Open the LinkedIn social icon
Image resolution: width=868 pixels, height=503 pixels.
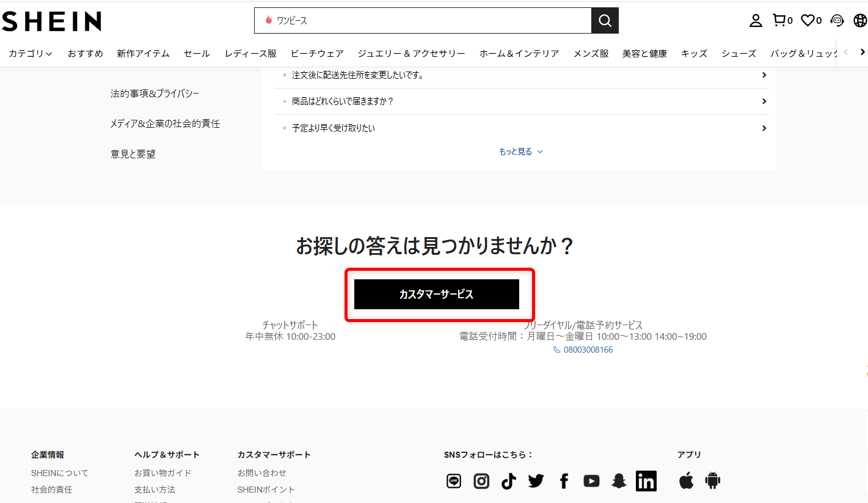click(x=646, y=481)
